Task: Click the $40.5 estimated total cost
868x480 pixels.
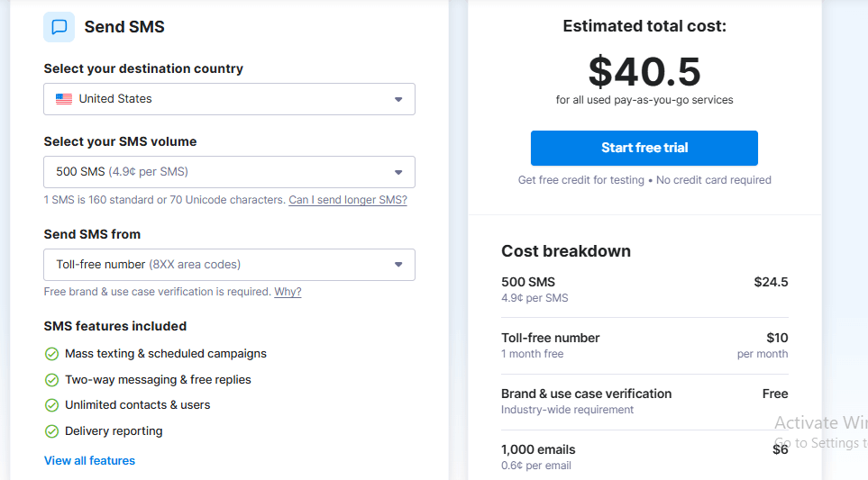Action: (644, 72)
